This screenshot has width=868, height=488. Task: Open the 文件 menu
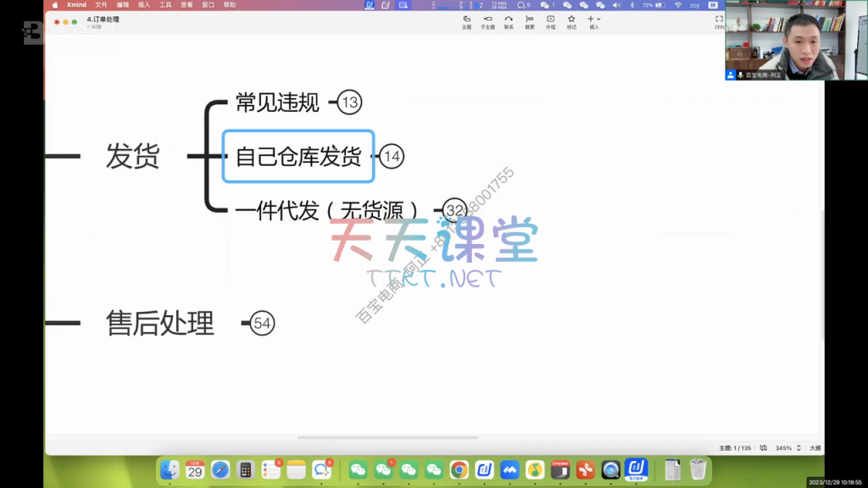click(x=101, y=4)
